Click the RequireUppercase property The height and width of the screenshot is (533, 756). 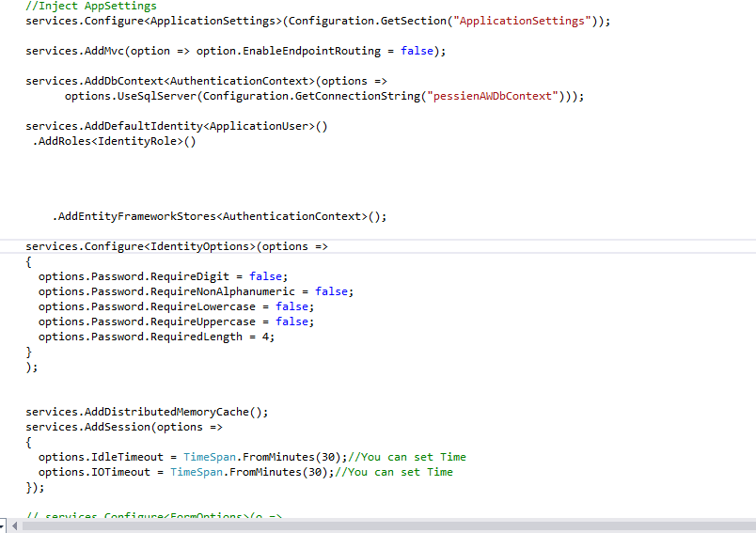[x=203, y=321]
